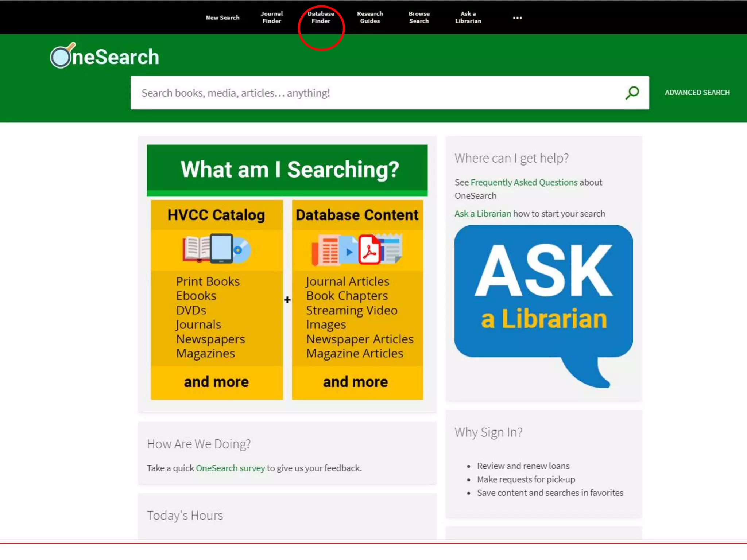The width and height of the screenshot is (747, 560).
Task: Open the three-dot more menu
Action: pyautogui.click(x=517, y=17)
